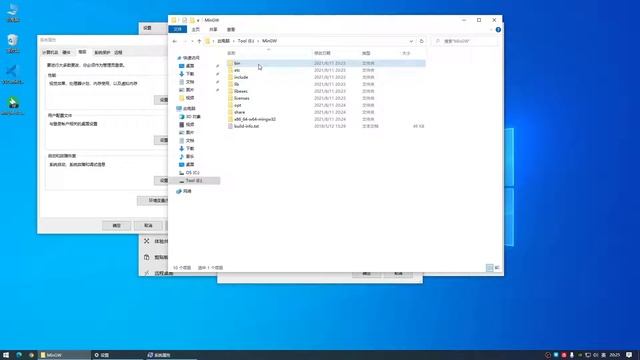Screen dimensions: 640x360
Task: Open Recycle Bin on the desktop
Action: point(13,44)
